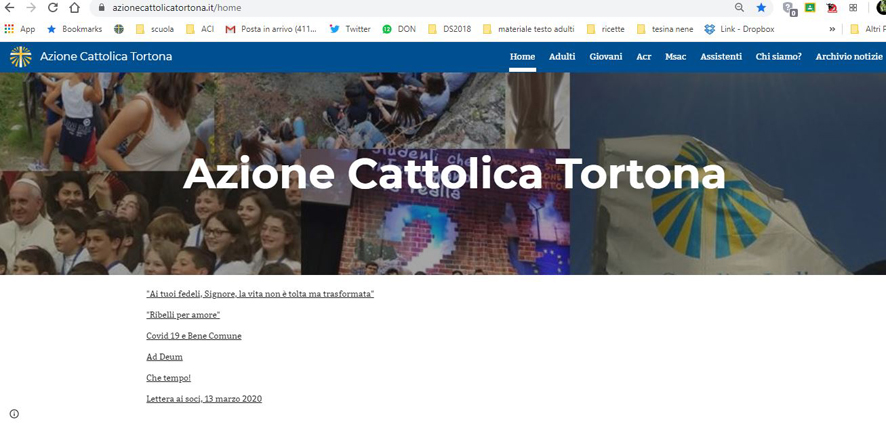Open the App launcher grid in bookmarks bar
886x424 pixels.
pyautogui.click(x=19, y=29)
